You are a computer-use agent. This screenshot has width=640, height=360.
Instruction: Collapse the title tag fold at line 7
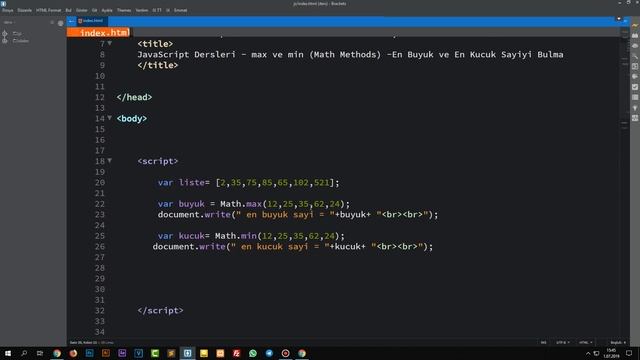pos(110,43)
